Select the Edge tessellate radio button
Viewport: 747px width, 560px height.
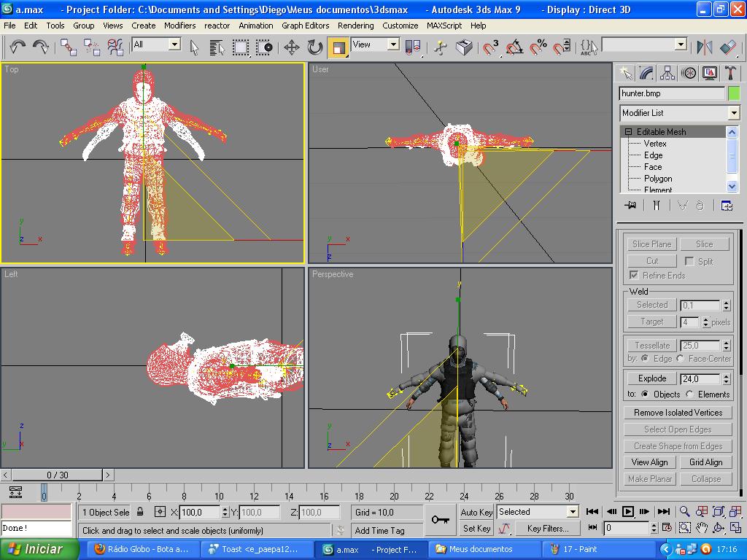pos(645,358)
